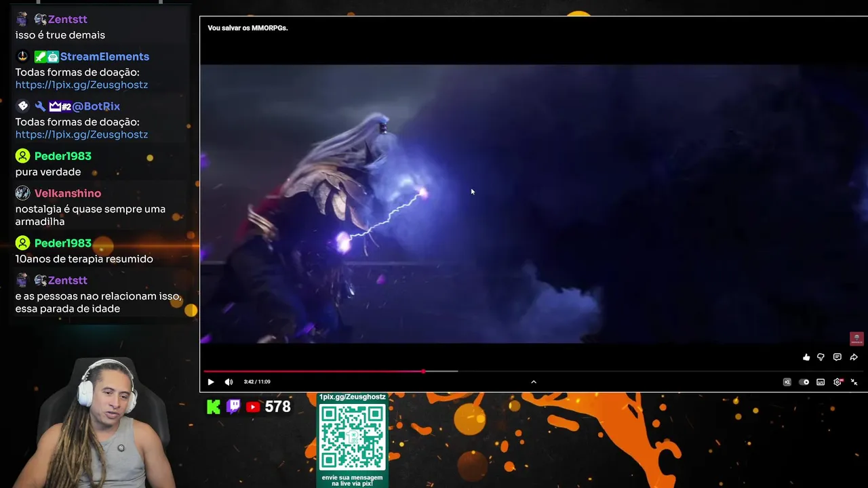
Task: Click the Kick logo on overlay
Action: 214,407
